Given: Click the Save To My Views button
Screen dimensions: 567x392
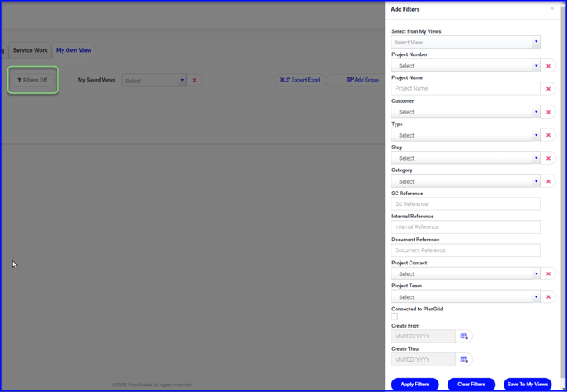Looking at the screenshot, I should [x=527, y=384].
